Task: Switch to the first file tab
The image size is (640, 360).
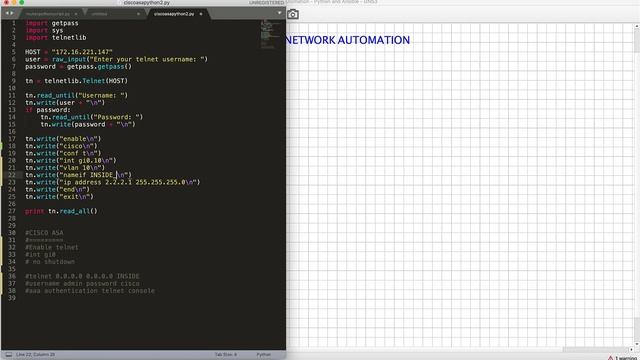Action: pos(48,14)
